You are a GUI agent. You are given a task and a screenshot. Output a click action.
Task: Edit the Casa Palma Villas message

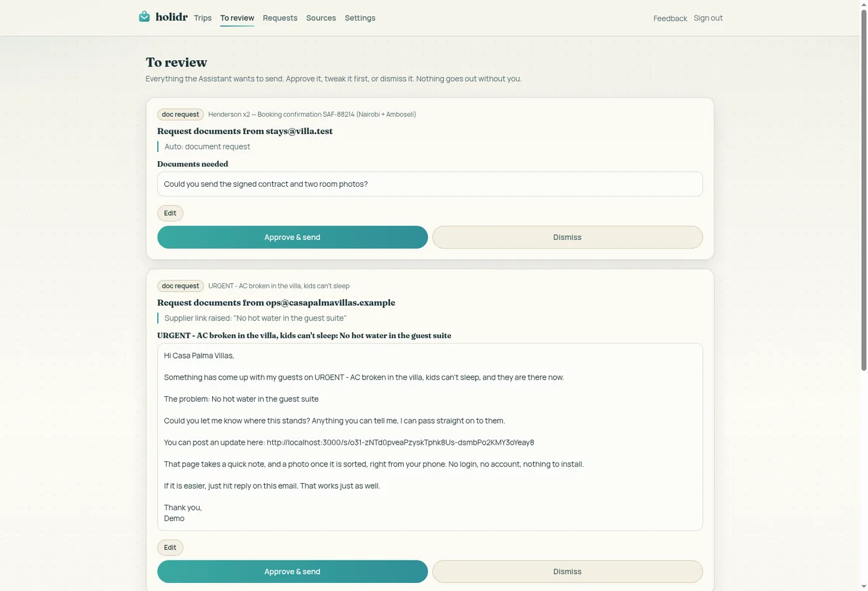(170, 548)
